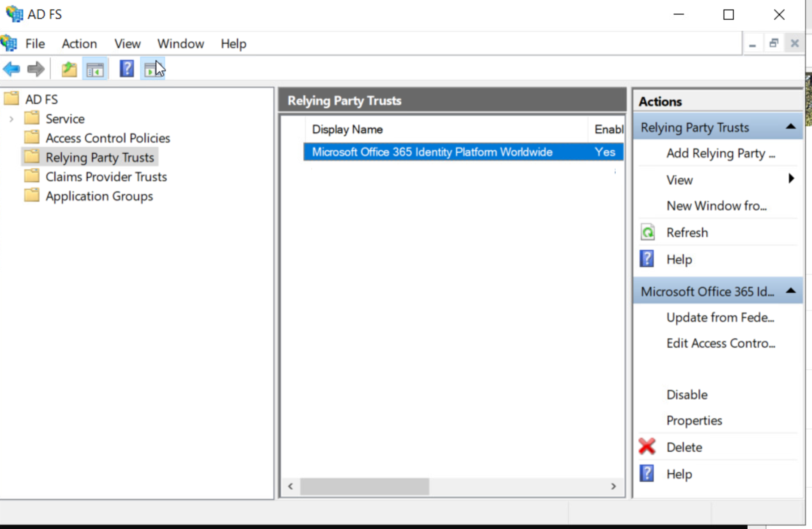This screenshot has height=529, width=812.
Task: Click the Back arrow toolbar icon
Action: 11,69
